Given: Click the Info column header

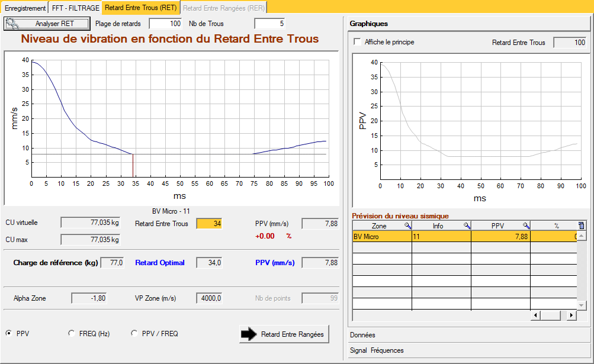Looking at the screenshot, I should point(441,226).
